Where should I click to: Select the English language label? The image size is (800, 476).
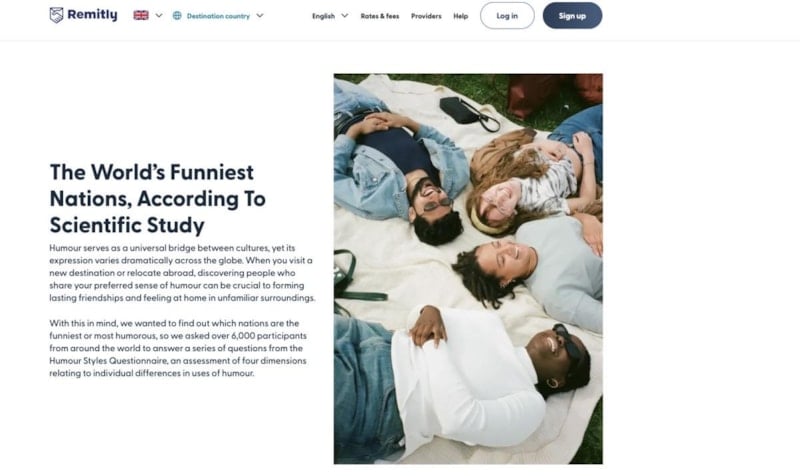coord(323,16)
